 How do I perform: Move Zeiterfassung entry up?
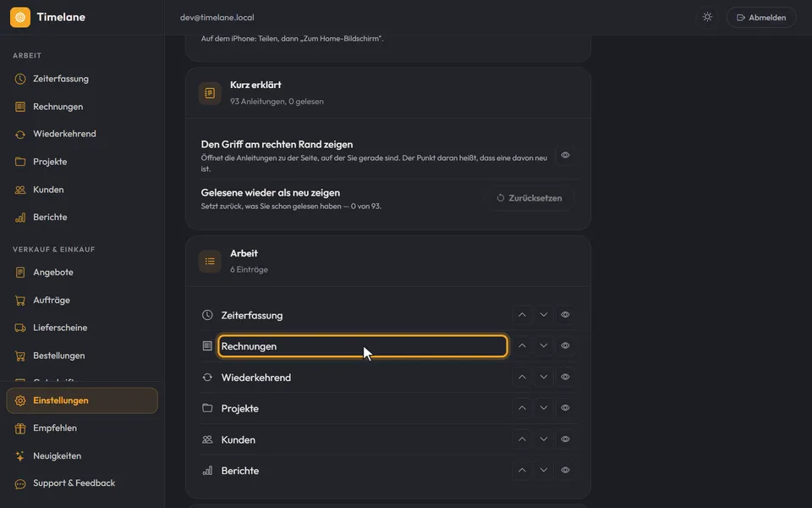[x=522, y=315]
